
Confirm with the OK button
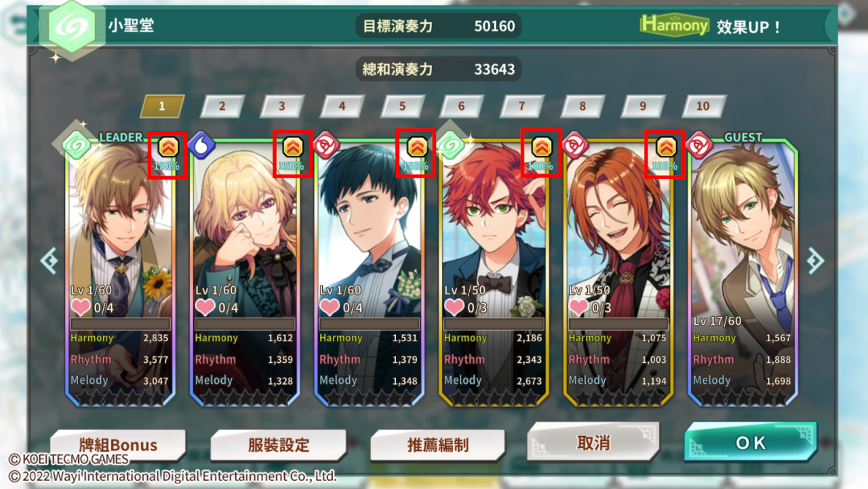click(x=751, y=442)
